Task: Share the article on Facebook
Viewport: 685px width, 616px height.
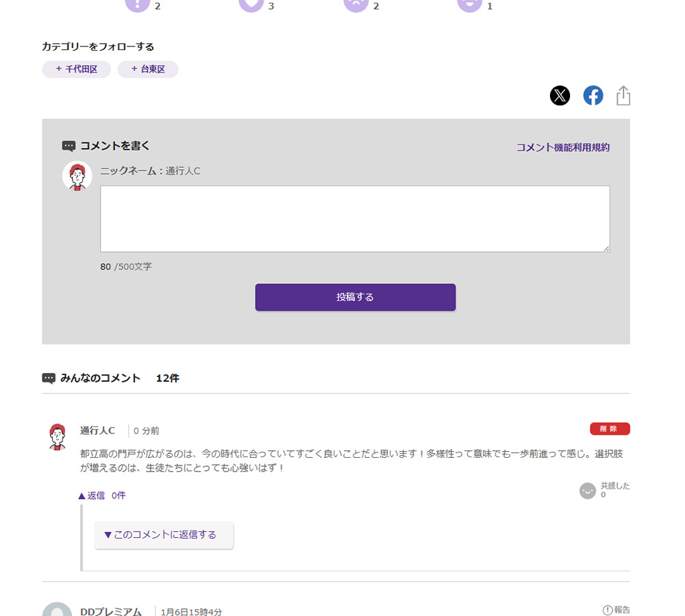Action: pos(593,96)
